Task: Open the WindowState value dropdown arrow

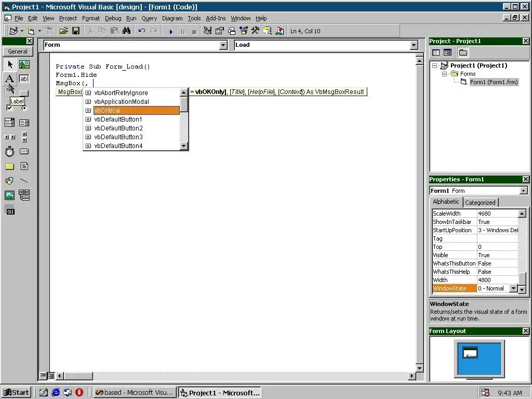Action: 514,288
